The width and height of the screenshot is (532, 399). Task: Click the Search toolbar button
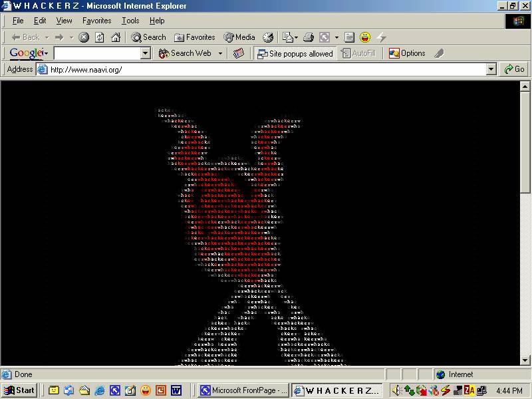coord(148,37)
